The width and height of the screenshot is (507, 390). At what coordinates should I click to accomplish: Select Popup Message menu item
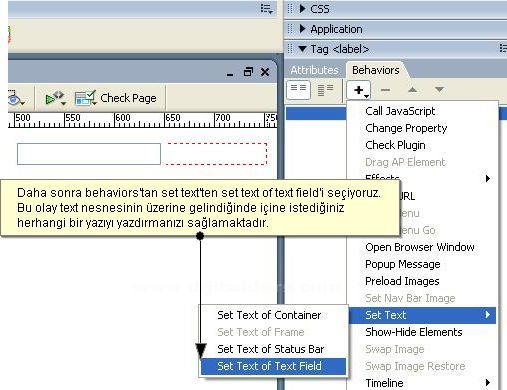[403, 264]
